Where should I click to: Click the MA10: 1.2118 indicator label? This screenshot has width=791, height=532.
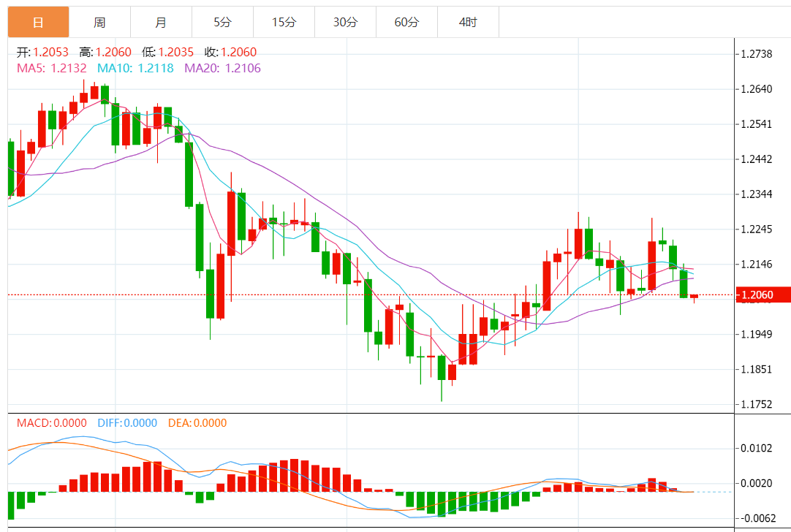(135, 68)
